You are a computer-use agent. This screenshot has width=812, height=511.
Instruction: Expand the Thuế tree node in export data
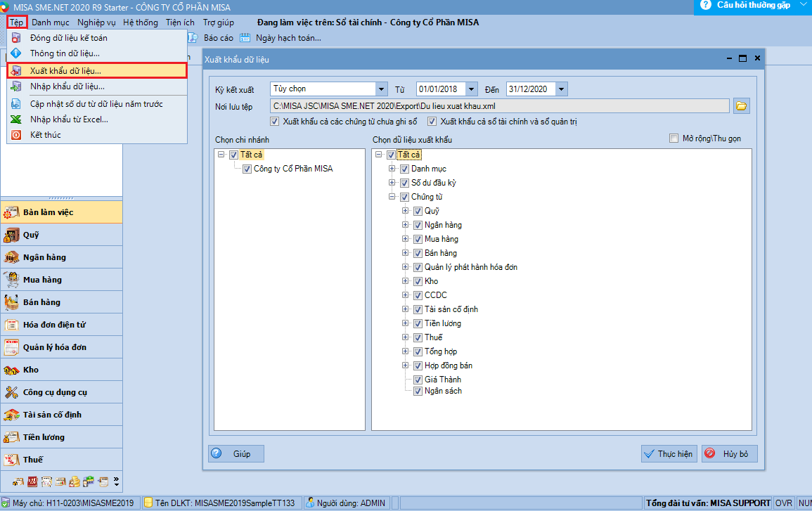coord(406,337)
